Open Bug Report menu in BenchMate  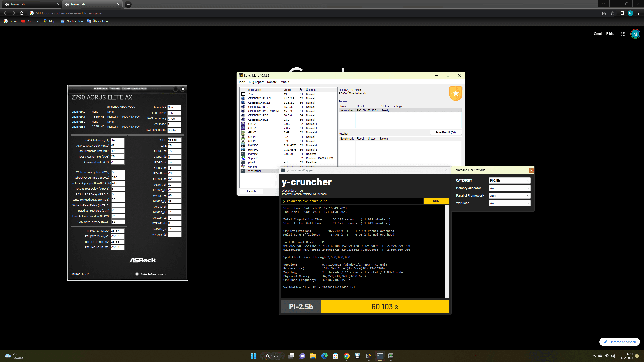pyautogui.click(x=256, y=82)
